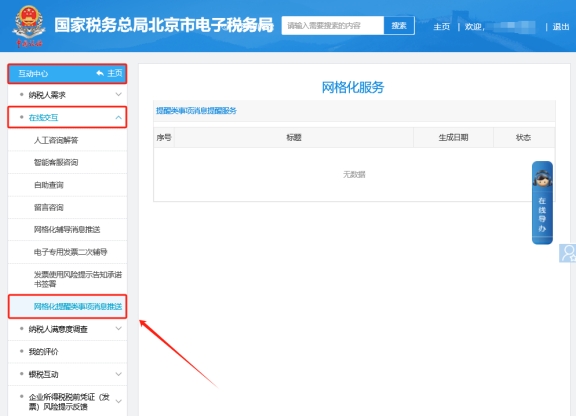This screenshot has width=576, height=416.
Task: Select 网格化提醒类事项消息推送 item
Action: (x=68, y=306)
